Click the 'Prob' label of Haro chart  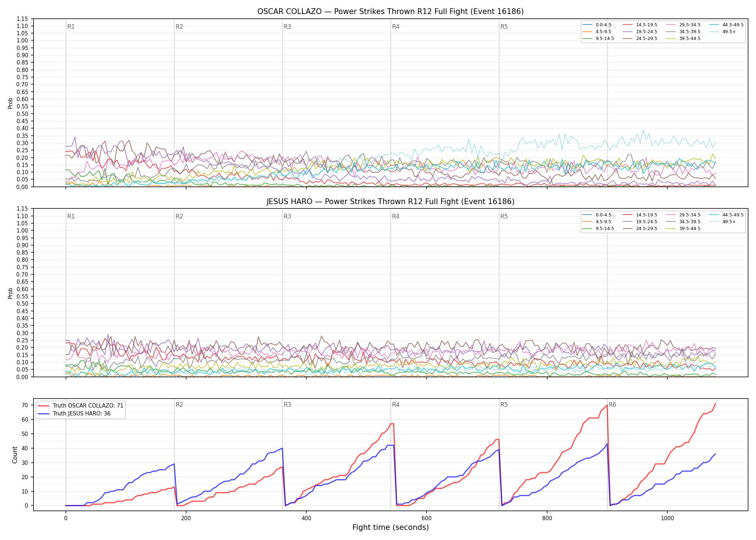pos(10,293)
